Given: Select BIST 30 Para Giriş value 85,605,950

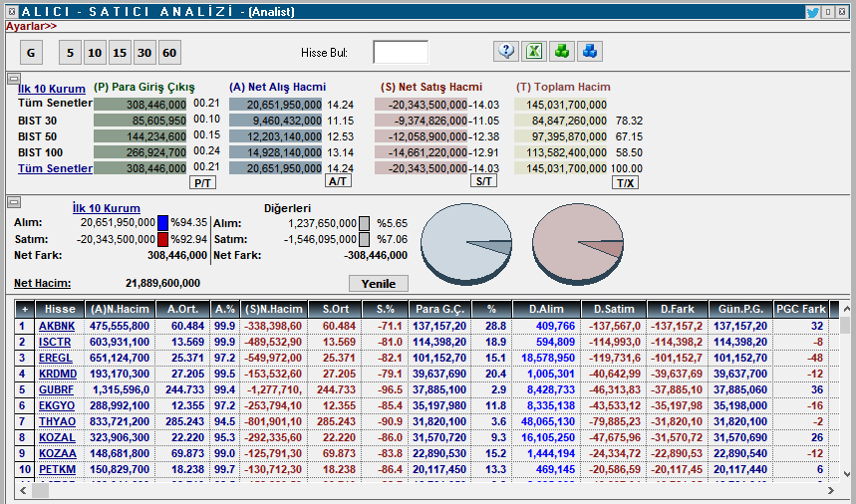Looking at the screenshot, I should pos(140,121).
